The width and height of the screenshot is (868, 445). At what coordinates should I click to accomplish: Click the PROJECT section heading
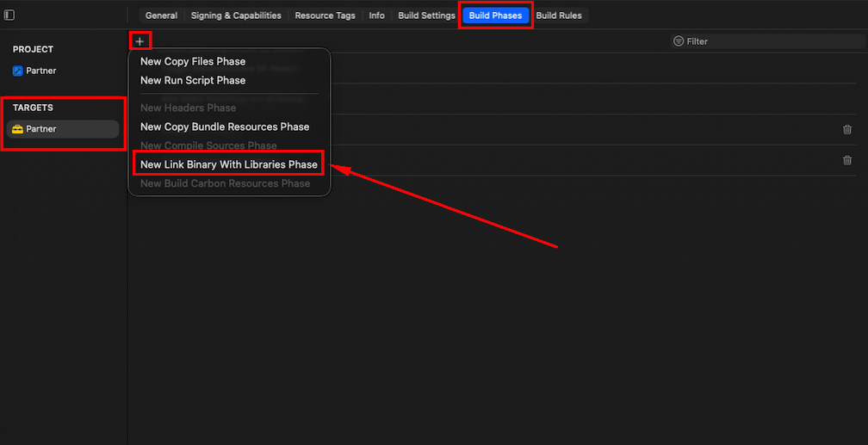[x=34, y=49]
